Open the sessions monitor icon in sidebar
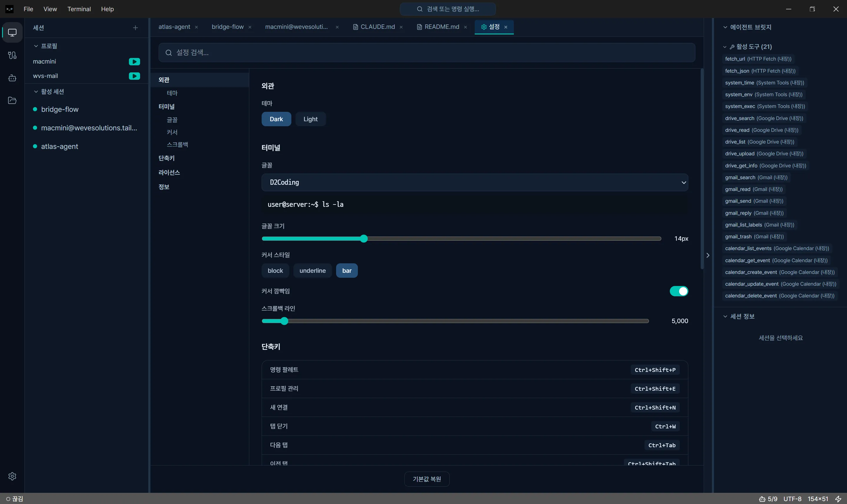The height and width of the screenshot is (504, 847). click(x=12, y=33)
